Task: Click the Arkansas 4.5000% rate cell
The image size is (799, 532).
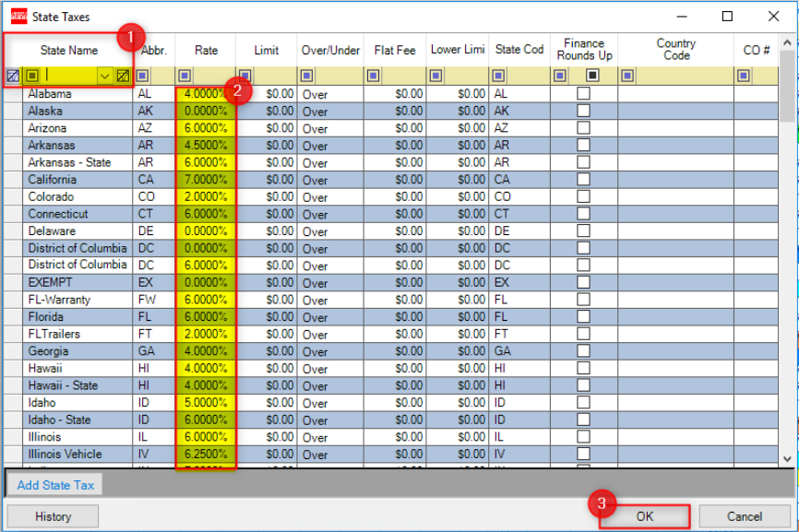Action: (206, 145)
